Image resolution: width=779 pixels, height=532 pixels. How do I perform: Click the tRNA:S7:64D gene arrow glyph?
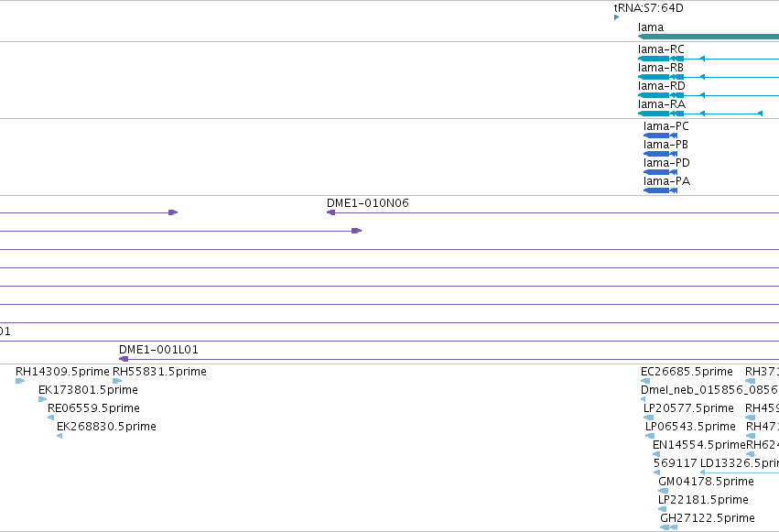617,17
